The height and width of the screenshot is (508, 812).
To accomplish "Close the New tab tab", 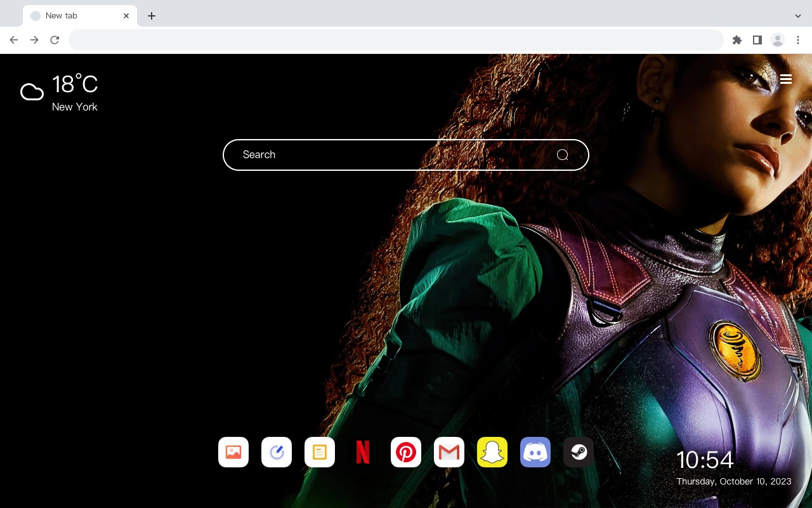I will (126, 16).
